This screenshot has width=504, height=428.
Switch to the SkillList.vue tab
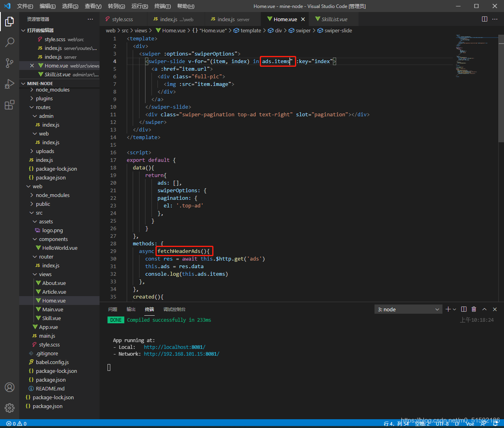tap(334, 19)
